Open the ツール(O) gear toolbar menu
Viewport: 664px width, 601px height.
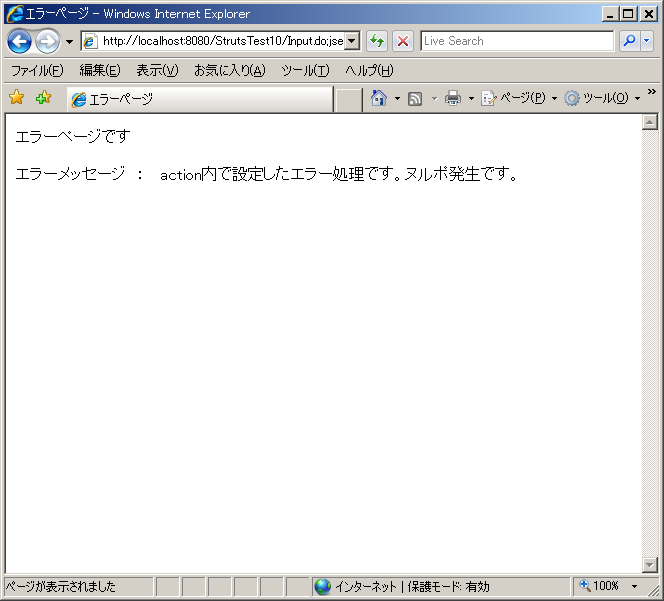(602, 98)
